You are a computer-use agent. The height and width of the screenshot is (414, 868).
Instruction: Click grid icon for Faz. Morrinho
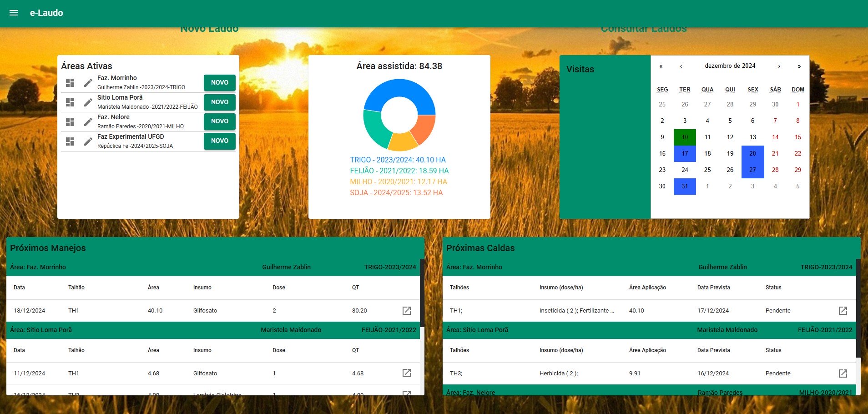[x=70, y=83]
